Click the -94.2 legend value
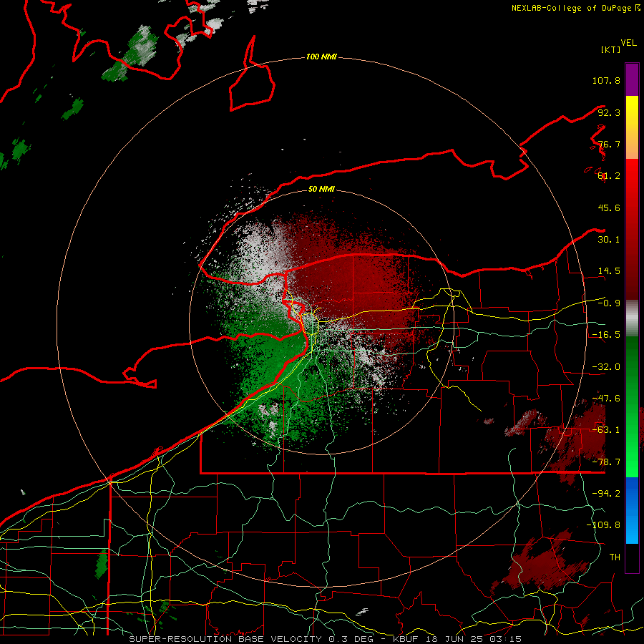644x644 pixels. click(x=606, y=494)
